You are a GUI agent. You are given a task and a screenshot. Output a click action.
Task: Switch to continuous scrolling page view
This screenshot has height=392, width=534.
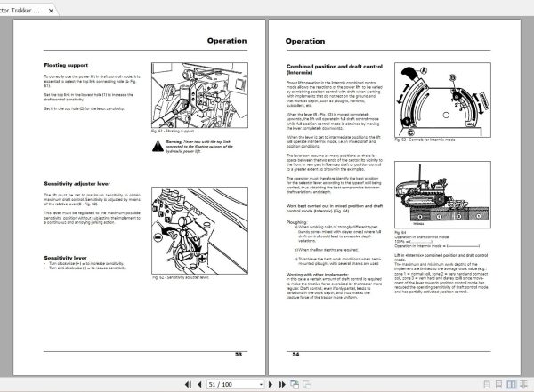click(498, 385)
